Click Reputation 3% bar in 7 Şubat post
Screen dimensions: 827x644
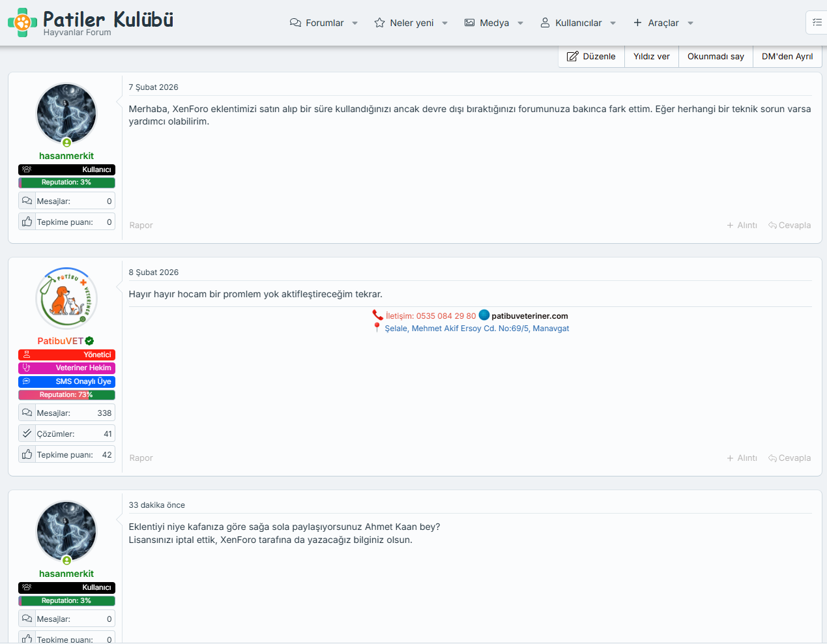(66, 183)
